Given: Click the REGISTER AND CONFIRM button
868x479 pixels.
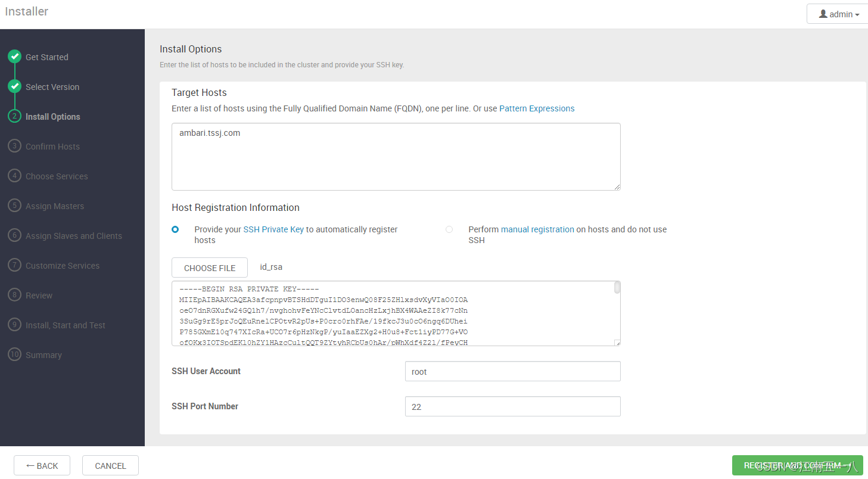Looking at the screenshot, I should (797, 465).
